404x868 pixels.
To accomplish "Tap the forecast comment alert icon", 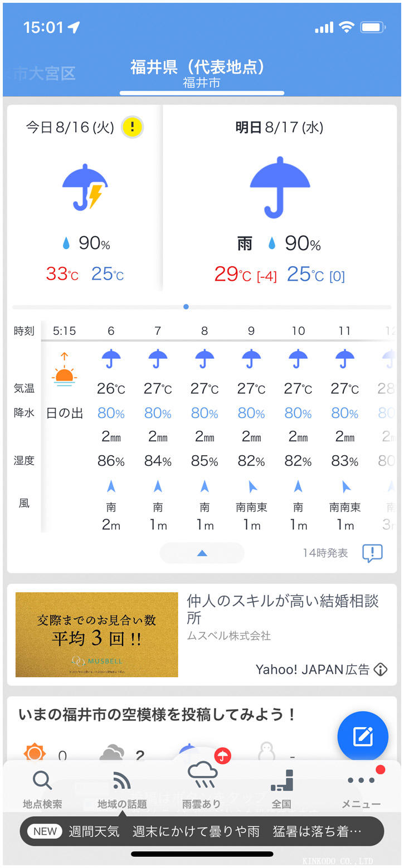I will [x=372, y=553].
